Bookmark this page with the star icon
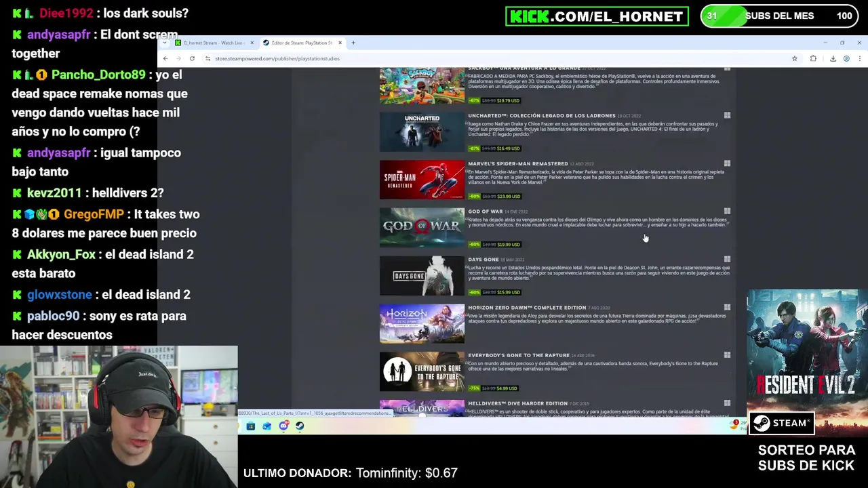 [795, 58]
